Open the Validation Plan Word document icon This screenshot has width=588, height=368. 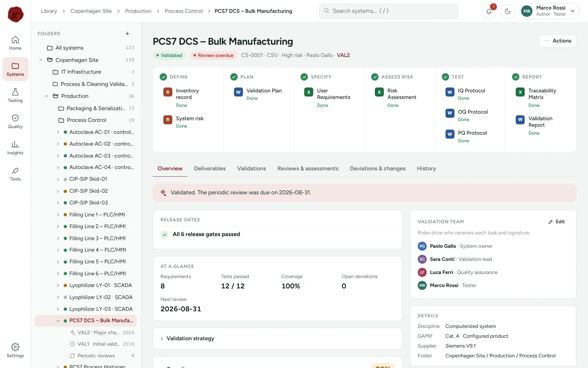(238, 92)
